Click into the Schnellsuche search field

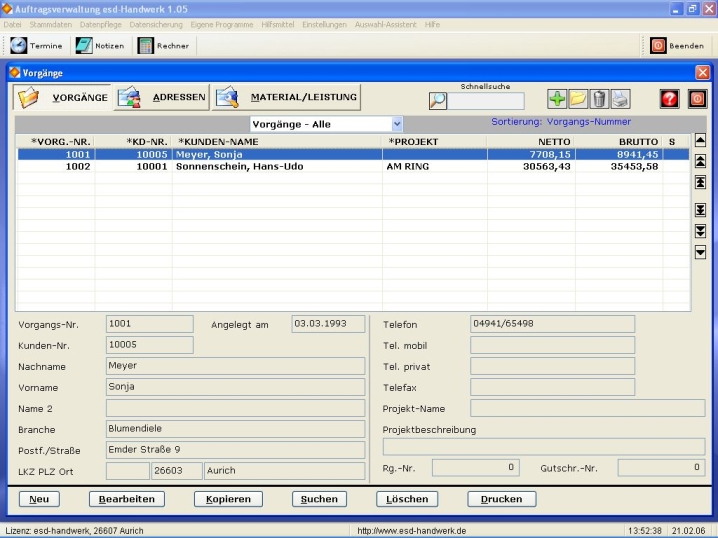(486, 101)
